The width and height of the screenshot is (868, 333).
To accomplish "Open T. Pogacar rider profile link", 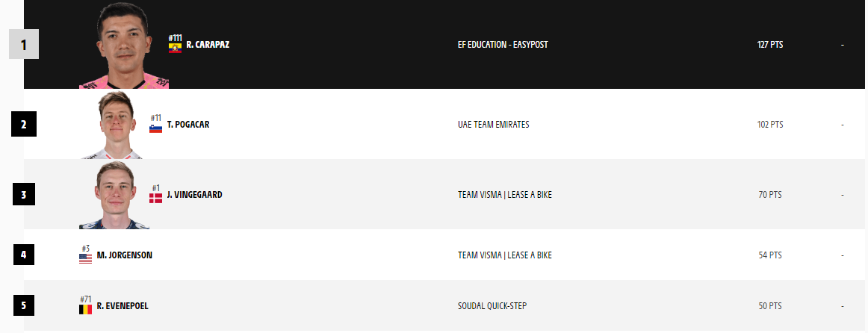I will [187, 125].
